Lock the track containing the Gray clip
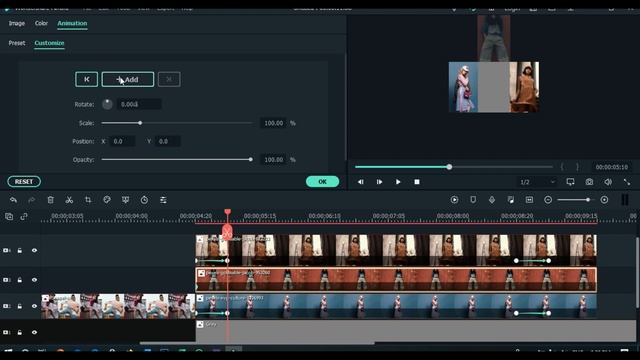640x360 pixels. (20, 332)
